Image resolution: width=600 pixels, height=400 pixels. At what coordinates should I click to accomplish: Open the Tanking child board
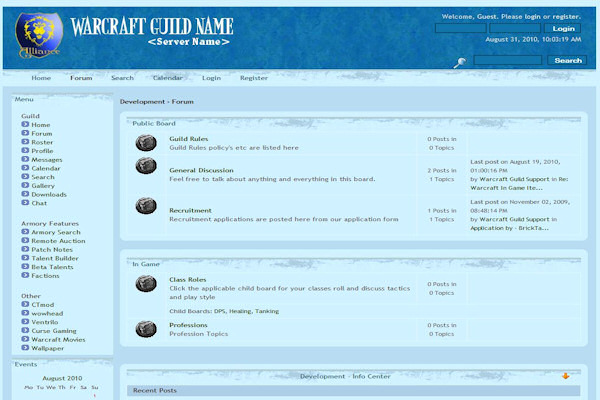click(x=267, y=311)
